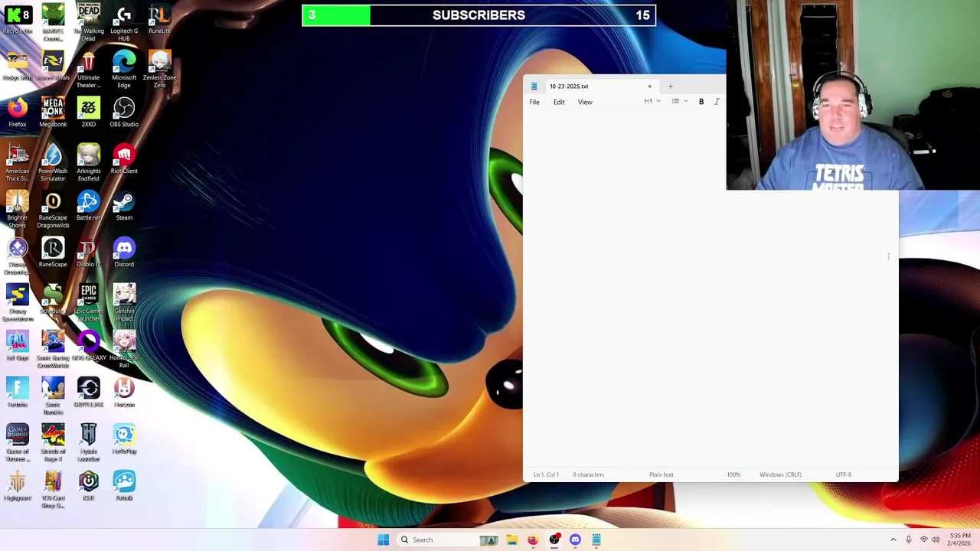Close the 10-23-2025.txt tab
The width and height of the screenshot is (980, 551).
[650, 86]
